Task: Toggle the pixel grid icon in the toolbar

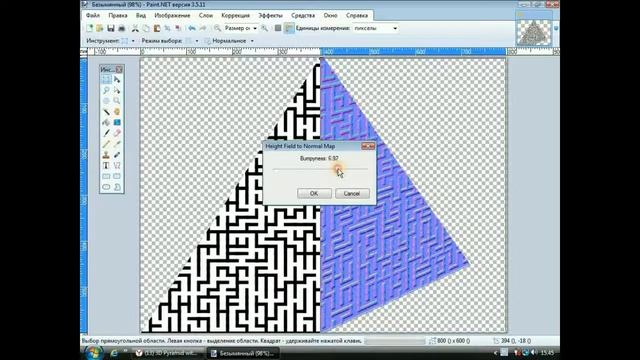Action: pyautogui.click(x=278, y=29)
